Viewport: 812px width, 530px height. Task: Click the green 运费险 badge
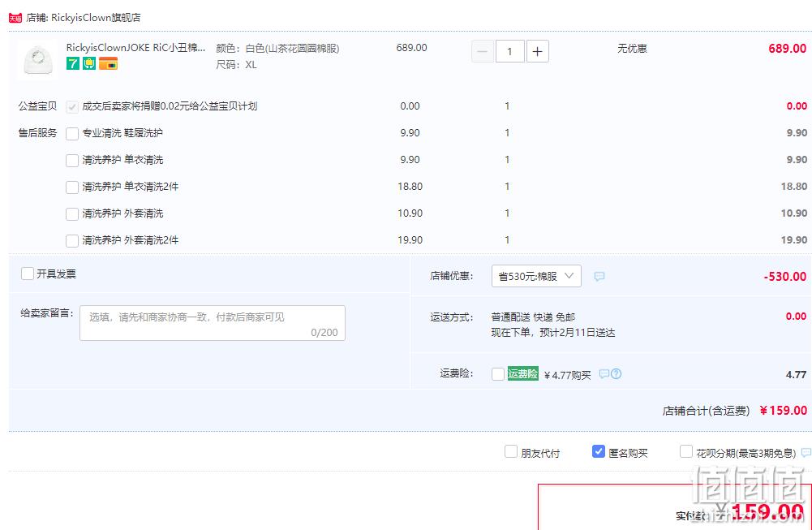[x=522, y=373]
